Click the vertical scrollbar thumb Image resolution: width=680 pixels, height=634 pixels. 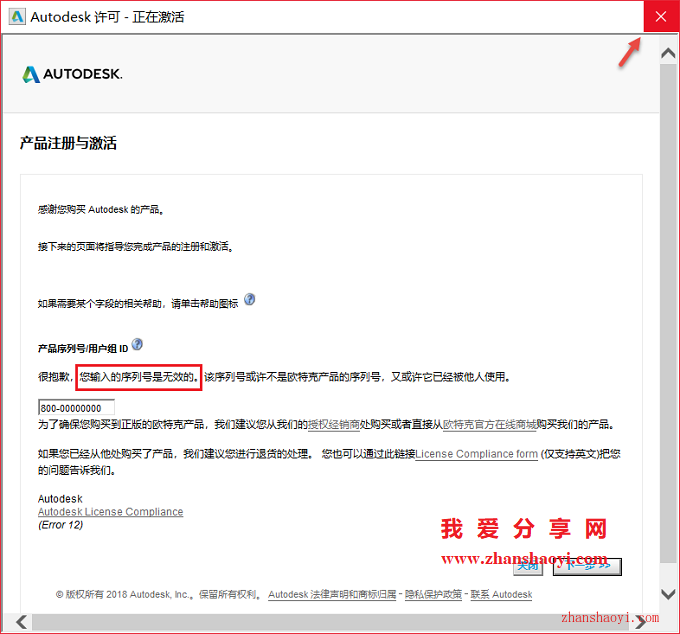[x=668, y=313]
